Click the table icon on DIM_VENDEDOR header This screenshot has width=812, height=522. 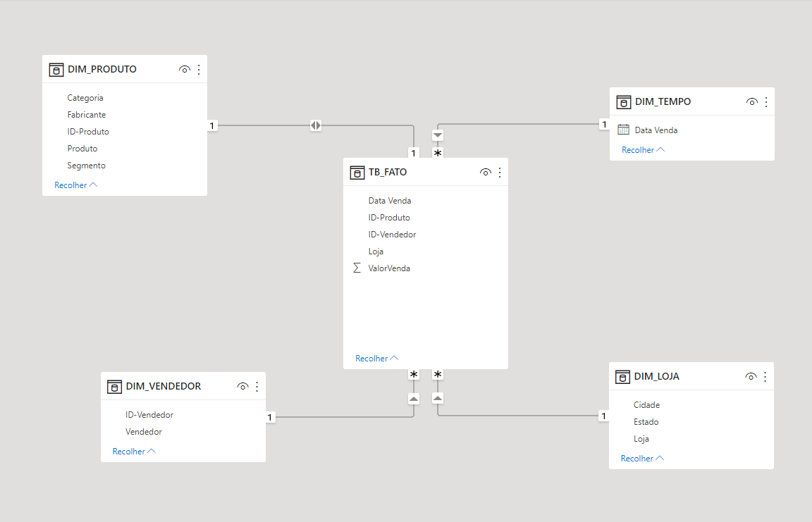tap(114, 386)
